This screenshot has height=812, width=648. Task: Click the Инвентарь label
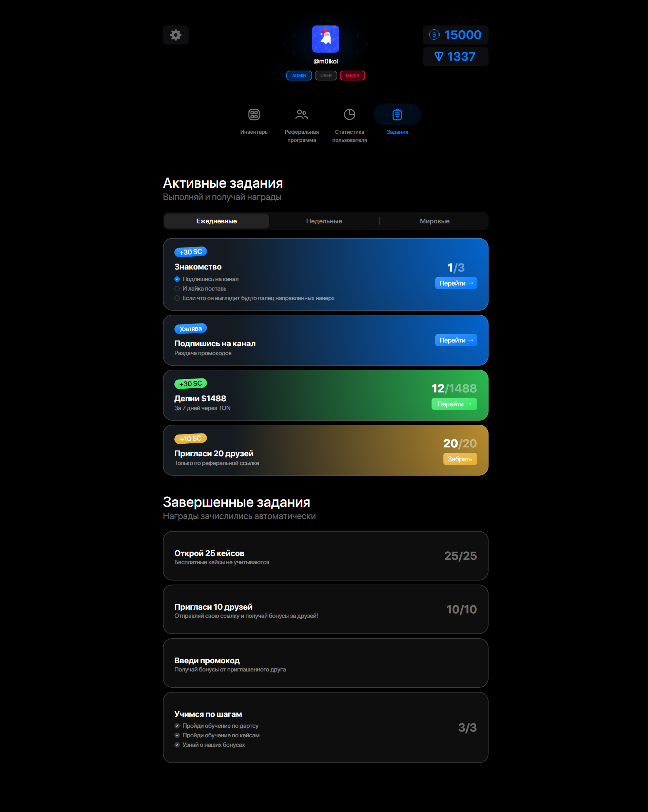point(254,132)
